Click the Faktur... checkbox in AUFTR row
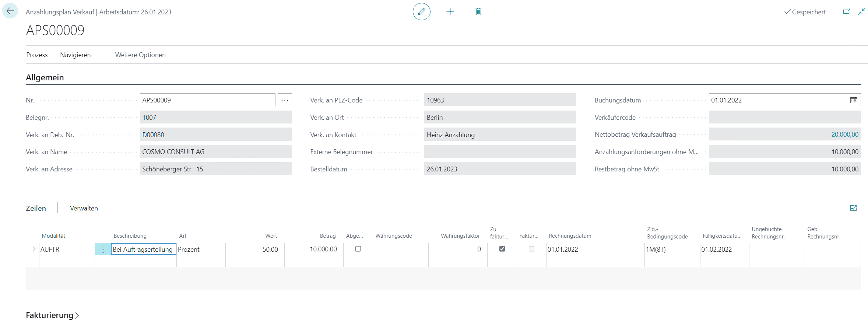Viewport: 868px width, 331px height. pyautogui.click(x=531, y=249)
